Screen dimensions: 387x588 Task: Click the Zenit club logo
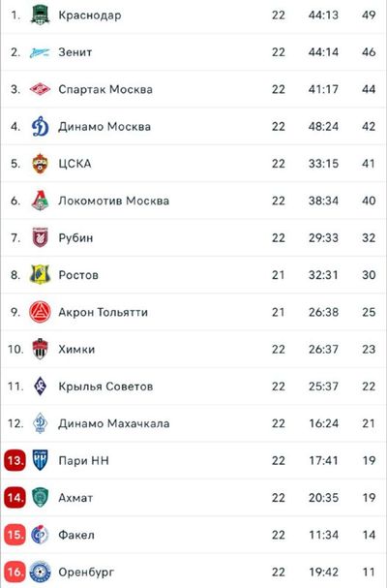(40, 52)
